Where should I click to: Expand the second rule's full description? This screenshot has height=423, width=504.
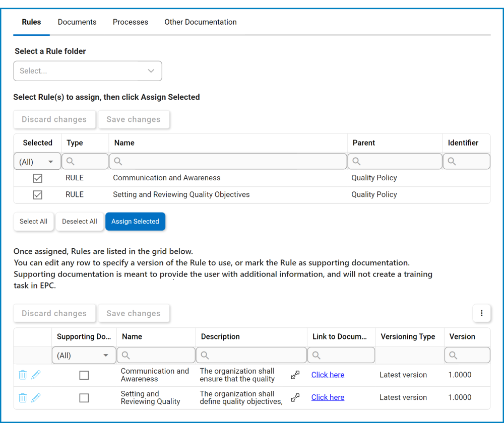pos(295,397)
